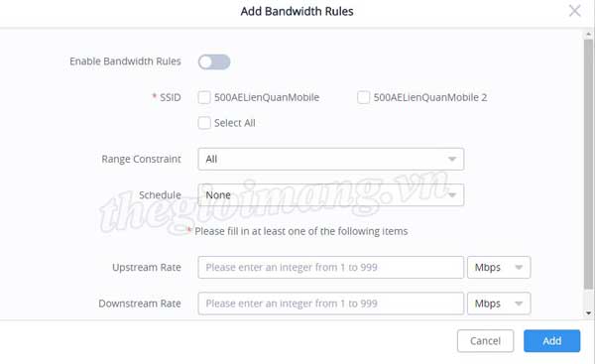Click the Upstream Rate unit arrow icon

tap(519, 267)
